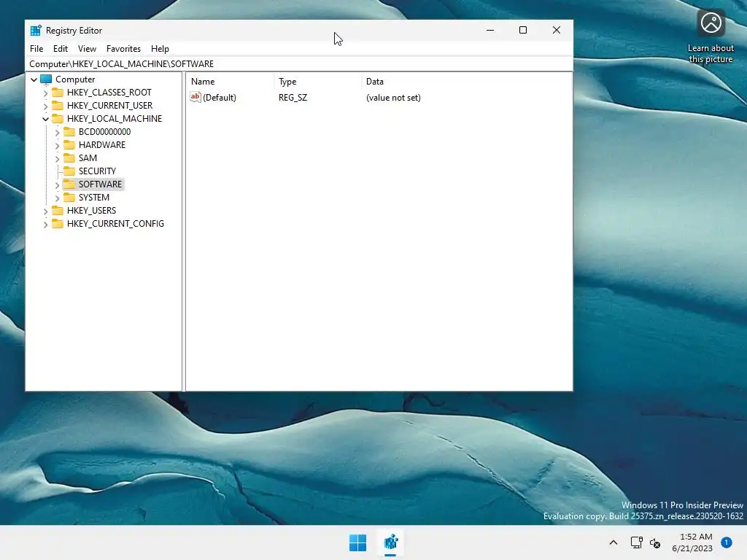Image resolution: width=747 pixels, height=560 pixels.
Task: Open the clock showing 1:52 AM
Action: 692,542
